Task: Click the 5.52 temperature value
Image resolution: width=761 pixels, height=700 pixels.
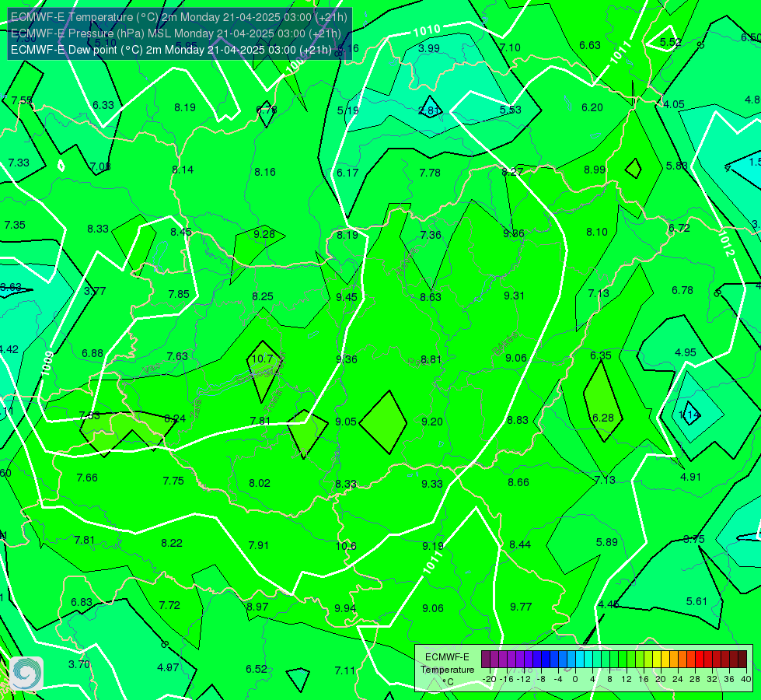Action: 671,42
